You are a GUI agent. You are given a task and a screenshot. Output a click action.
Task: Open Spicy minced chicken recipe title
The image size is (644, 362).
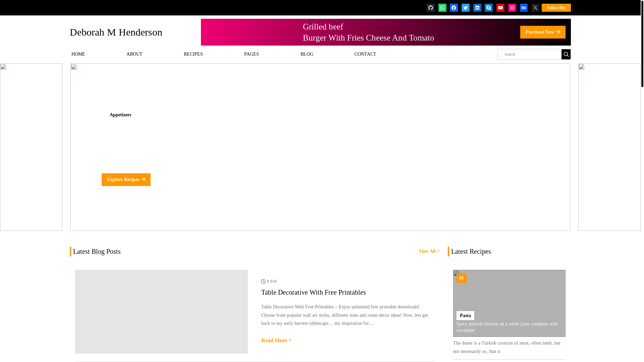(x=507, y=327)
